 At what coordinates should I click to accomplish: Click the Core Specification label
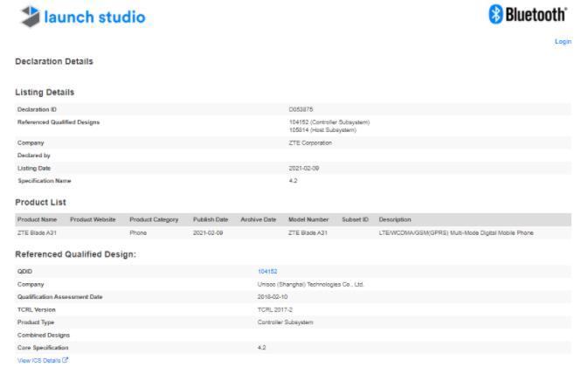(43, 348)
